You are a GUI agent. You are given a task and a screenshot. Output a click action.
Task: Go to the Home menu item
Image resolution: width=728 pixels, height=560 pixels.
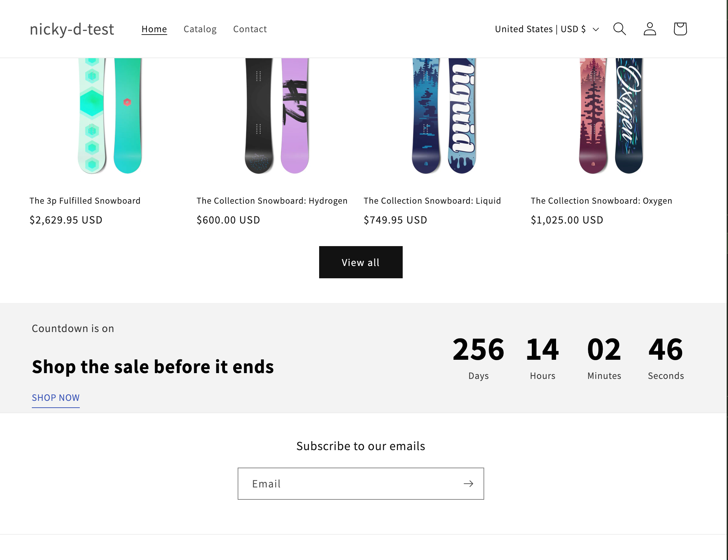coord(154,29)
